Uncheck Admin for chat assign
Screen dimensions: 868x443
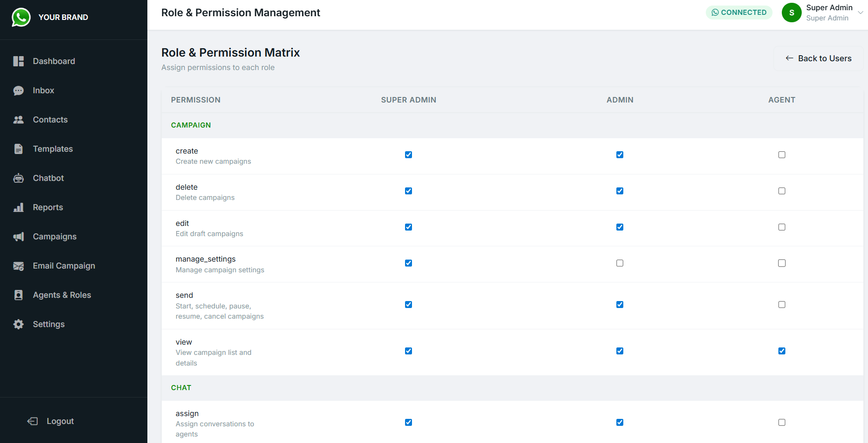[x=620, y=422]
